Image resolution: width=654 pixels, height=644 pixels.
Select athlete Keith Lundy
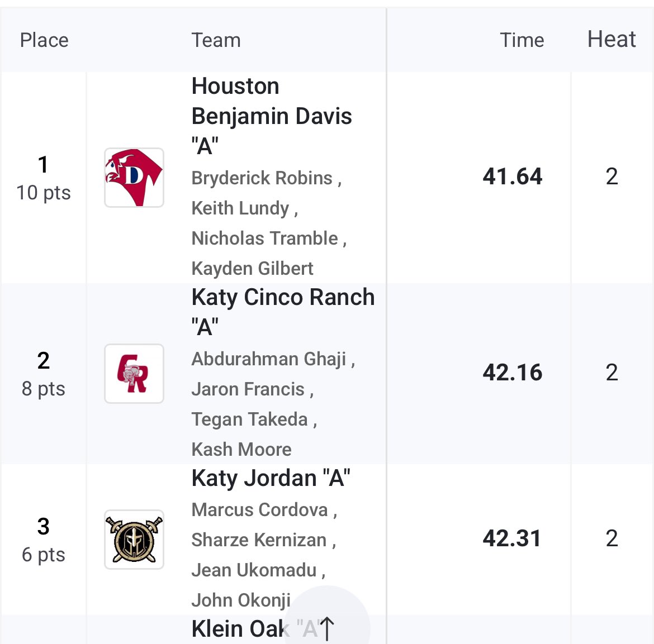(x=240, y=208)
